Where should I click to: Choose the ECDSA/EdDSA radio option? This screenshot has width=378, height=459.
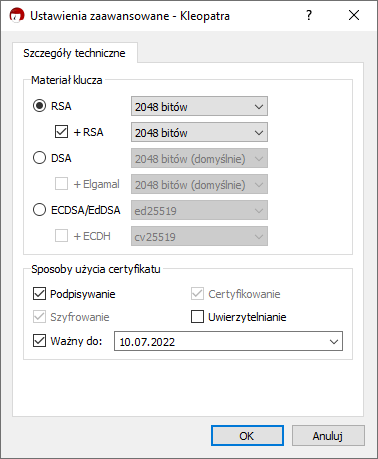[39, 210]
